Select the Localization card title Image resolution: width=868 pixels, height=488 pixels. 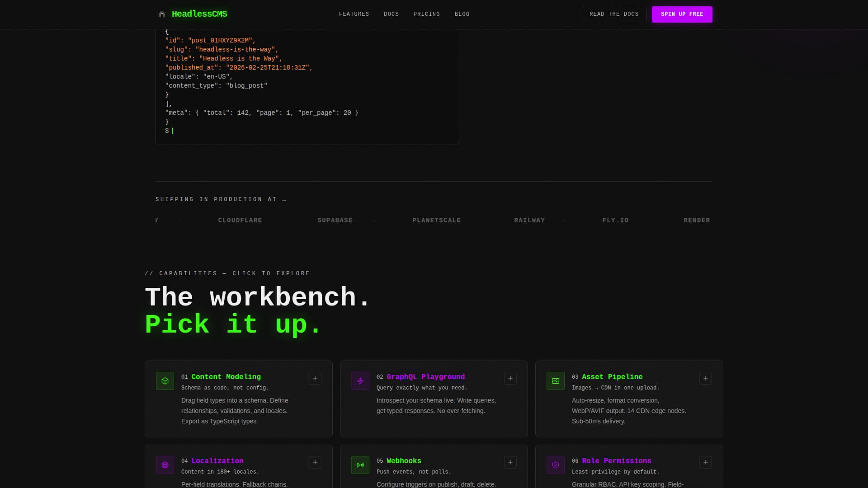217,461
